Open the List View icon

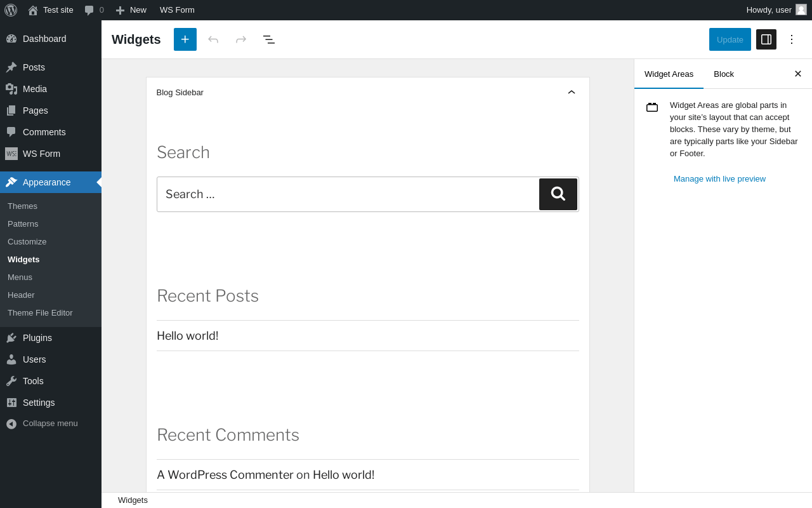point(269,39)
